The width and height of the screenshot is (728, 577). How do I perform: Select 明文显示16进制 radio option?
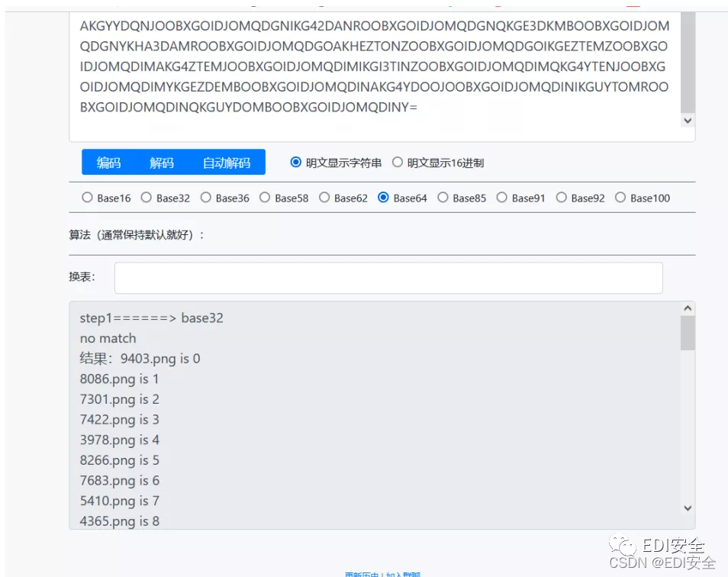pyautogui.click(x=398, y=163)
